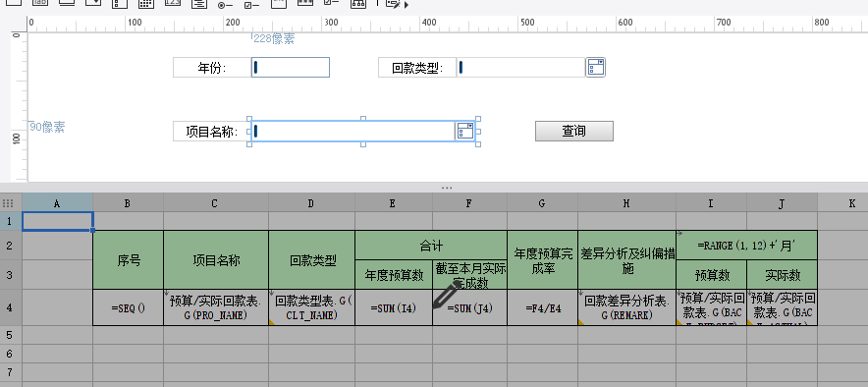Select row header 4
Viewport: 868px width, 387px height.
(11, 307)
